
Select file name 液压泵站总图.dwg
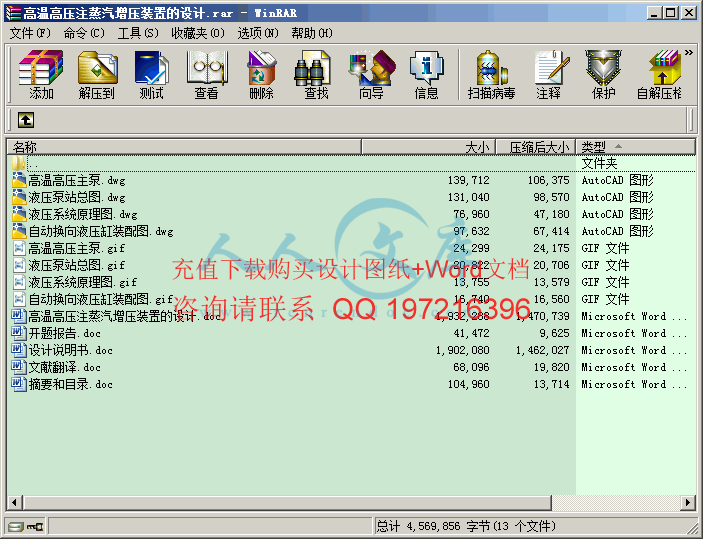tap(77, 197)
